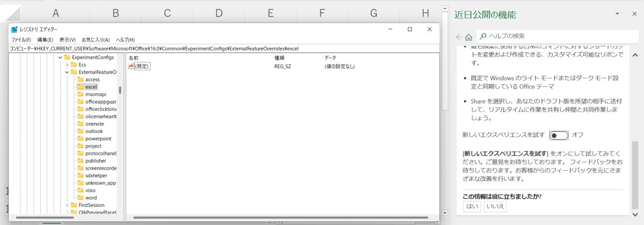Click the visio folder icon
Screen dimensions: 644x225
click(x=80, y=190)
